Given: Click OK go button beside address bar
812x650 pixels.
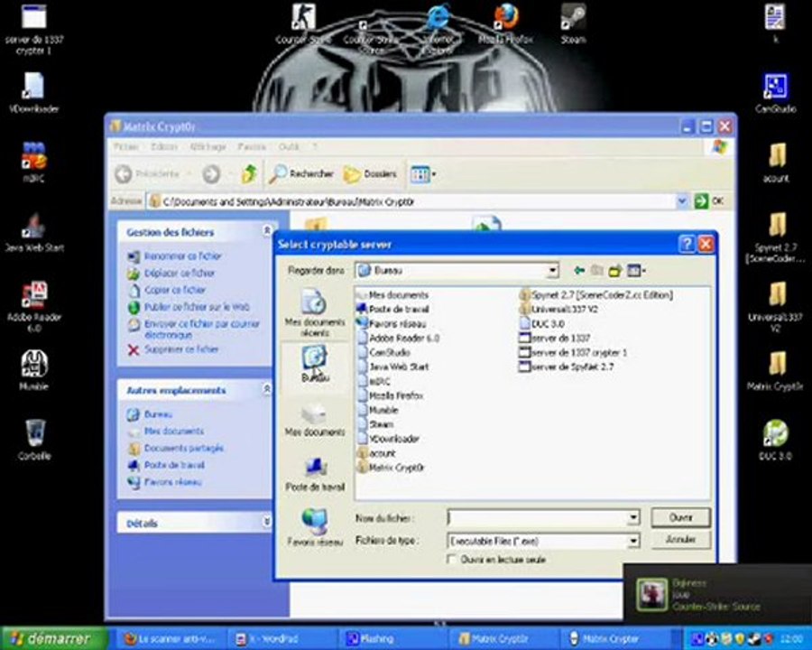Looking at the screenshot, I should coord(709,201).
